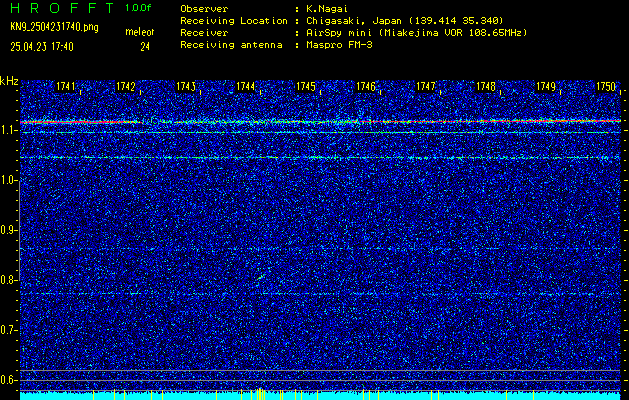Click the AirSpy mini receiver value

417,32
